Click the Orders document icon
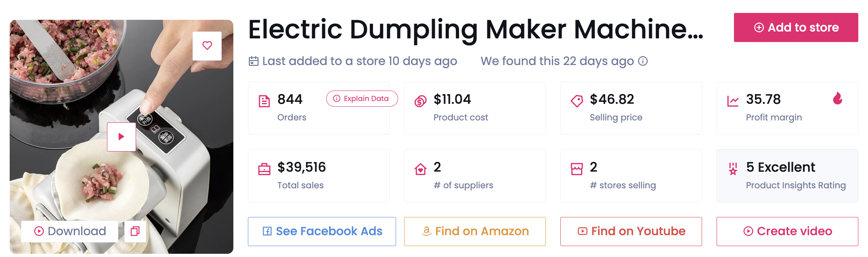The width and height of the screenshot is (868, 257). pyautogui.click(x=264, y=101)
